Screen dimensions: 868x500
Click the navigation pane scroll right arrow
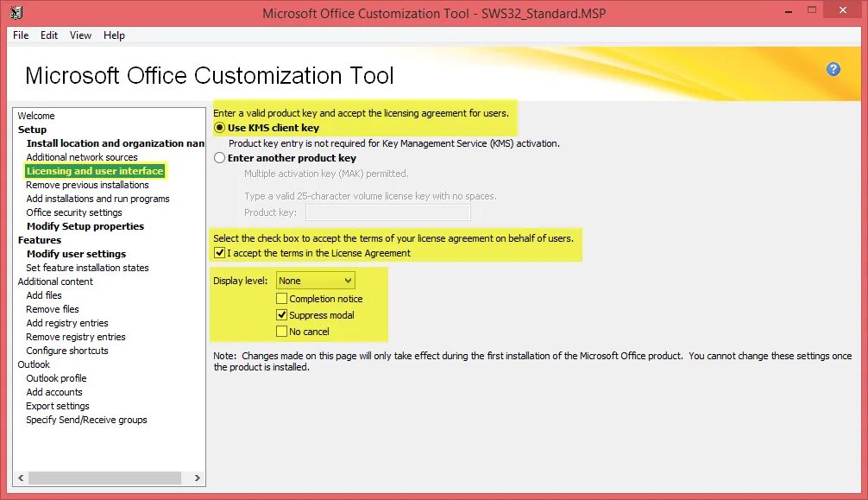pyautogui.click(x=197, y=478)
